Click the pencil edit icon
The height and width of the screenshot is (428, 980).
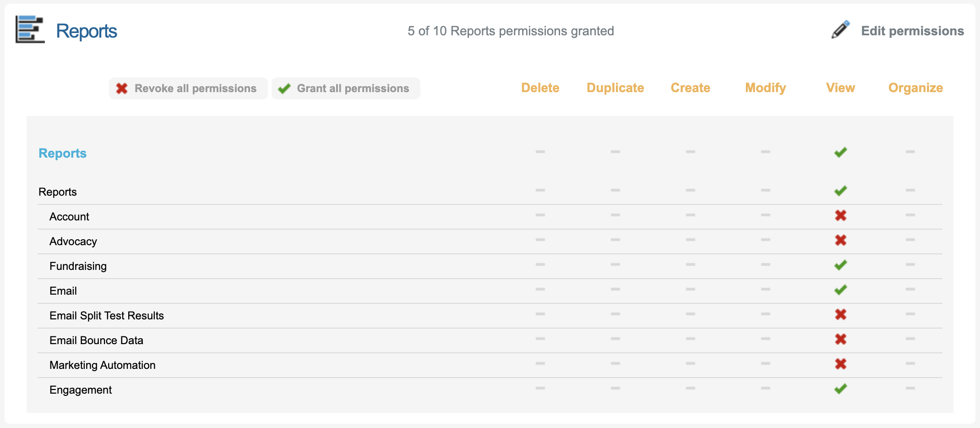tap(840, 30)
